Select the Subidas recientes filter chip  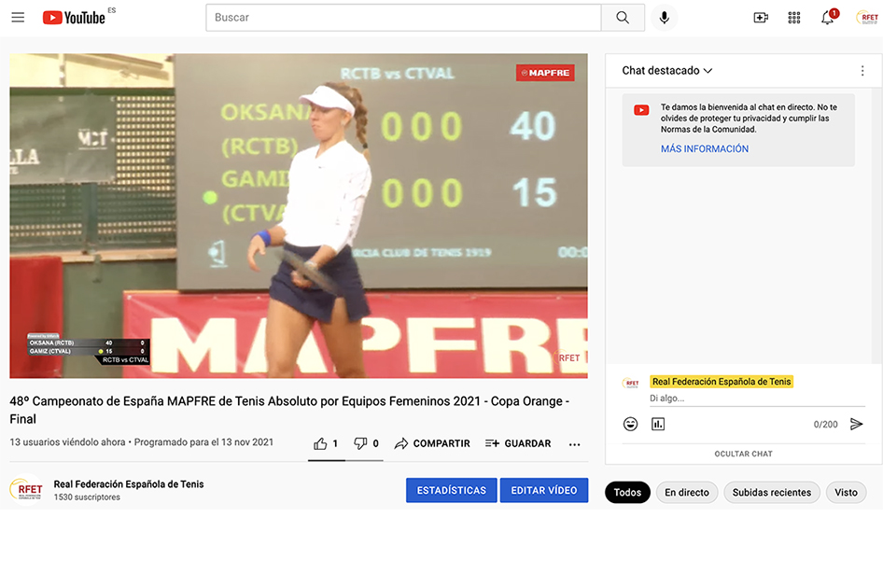coord(772,492)
